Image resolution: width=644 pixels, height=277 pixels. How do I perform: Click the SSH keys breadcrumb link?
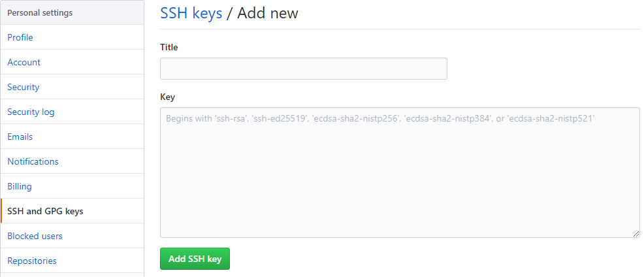191,13
